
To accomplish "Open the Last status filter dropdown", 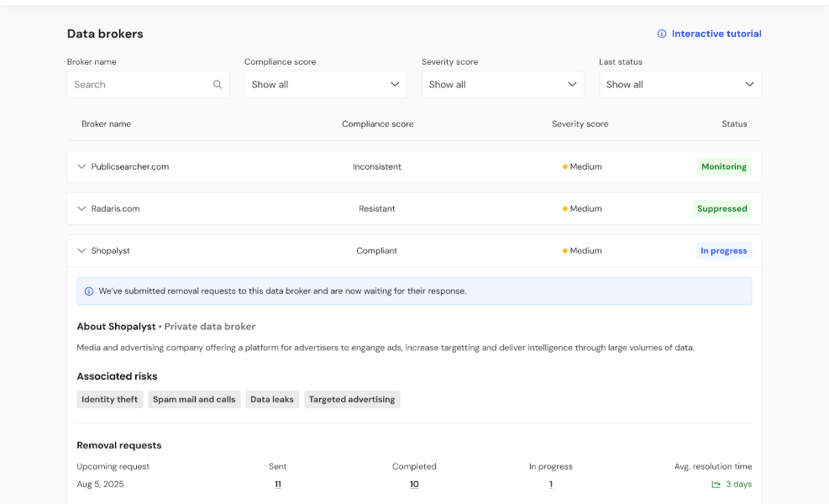I will (x=679, y=85).
